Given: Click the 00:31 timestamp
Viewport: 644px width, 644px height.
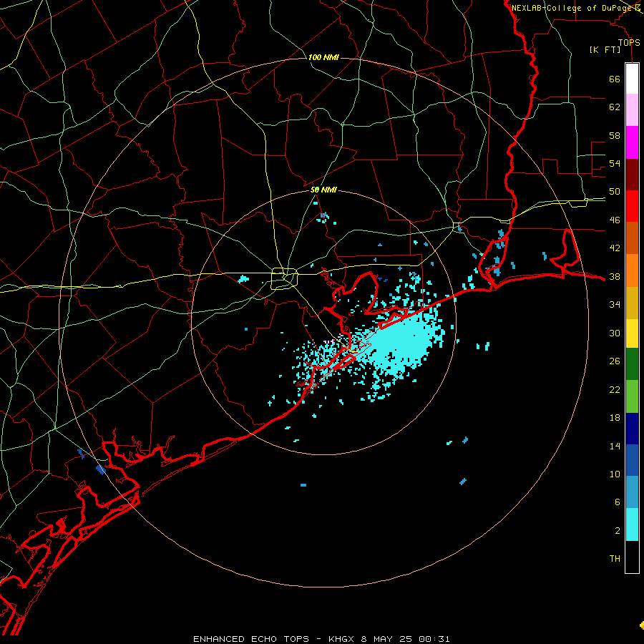Looking at the screenshot, I should pos(434,639).
